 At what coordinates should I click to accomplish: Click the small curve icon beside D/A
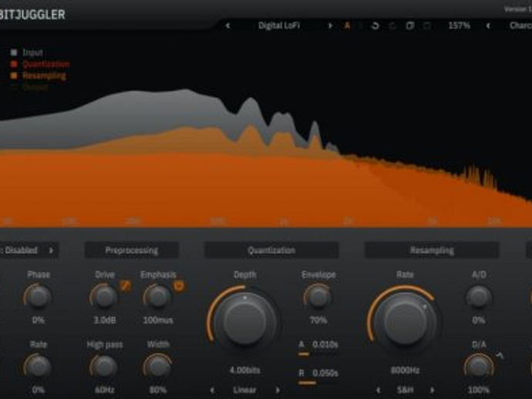500,356
